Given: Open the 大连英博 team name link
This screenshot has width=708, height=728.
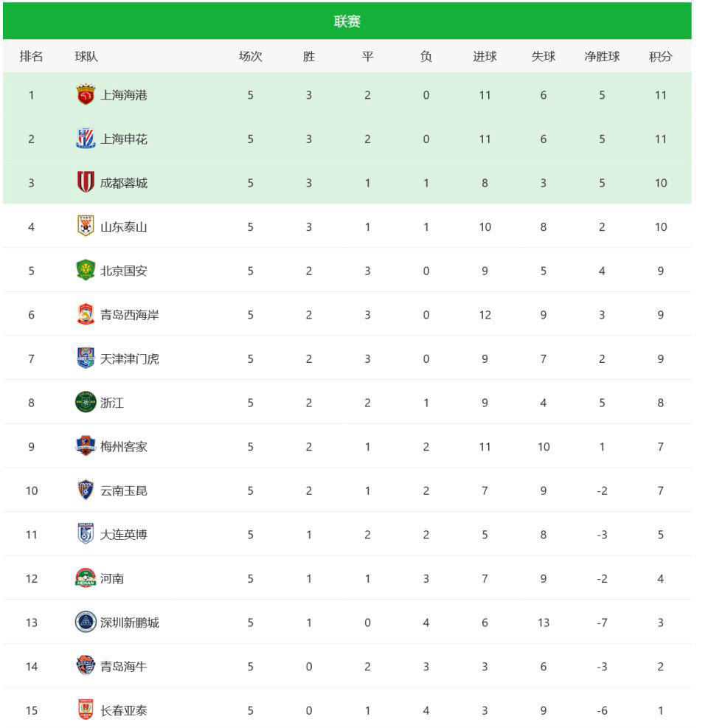Looking at the screenshot, I should (x=124, y=534).
